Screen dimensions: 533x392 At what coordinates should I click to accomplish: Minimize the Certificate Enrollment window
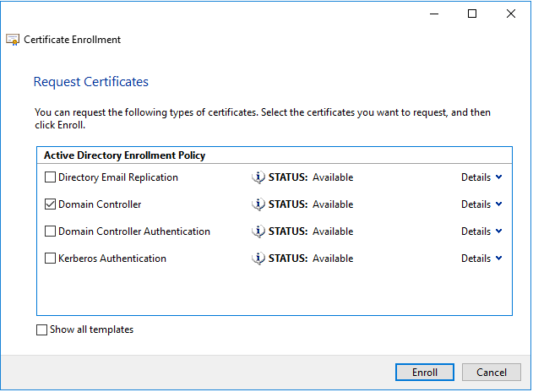(x=434, y=14)
